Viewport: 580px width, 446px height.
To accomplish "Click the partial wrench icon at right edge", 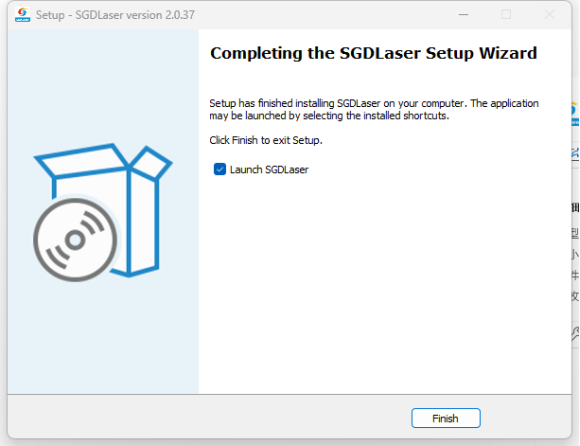I will pyautogui.click(x=575, y=334).
